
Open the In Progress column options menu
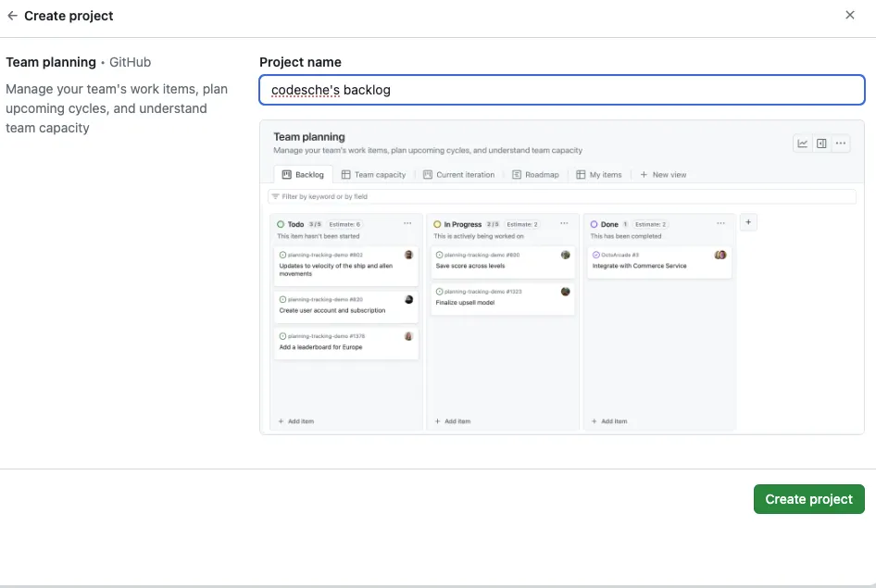point(565,224)
